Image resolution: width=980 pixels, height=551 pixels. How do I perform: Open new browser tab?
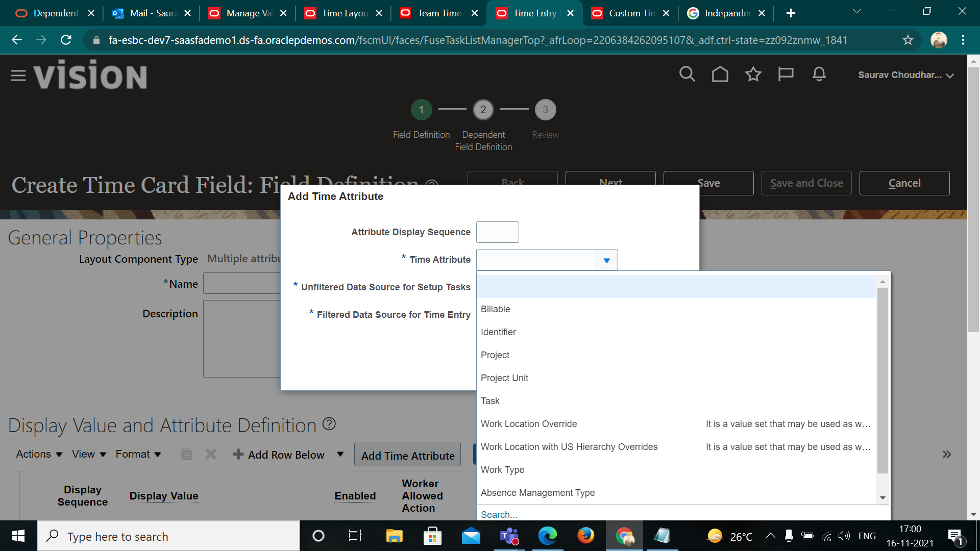point(791,13)
